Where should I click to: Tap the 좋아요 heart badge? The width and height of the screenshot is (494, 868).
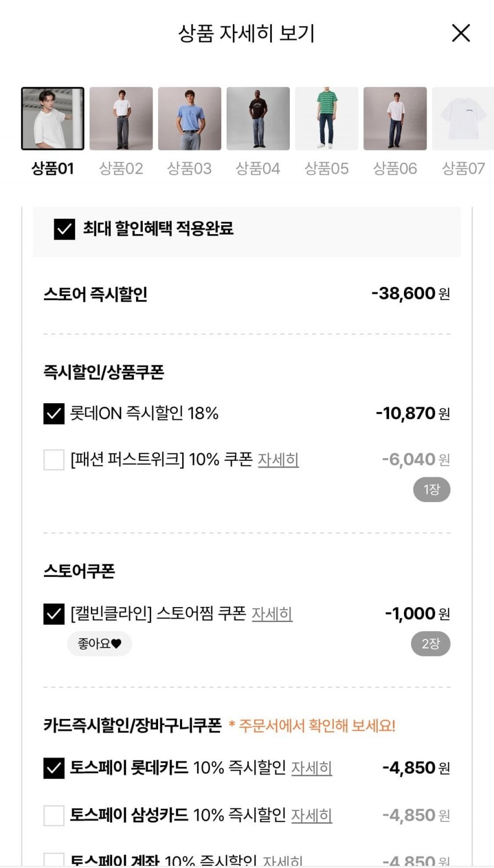(x=99, y=644)
